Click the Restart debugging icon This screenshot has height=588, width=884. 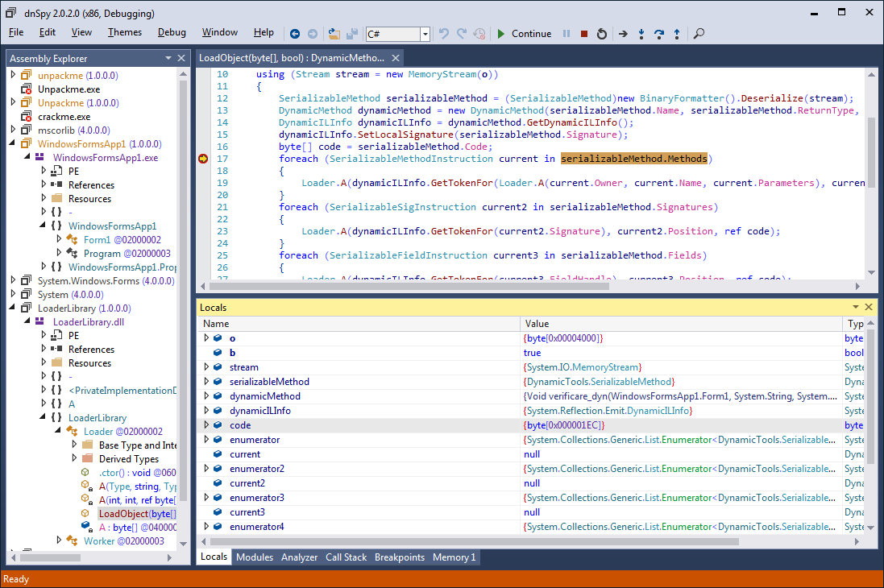[x=601, y=34]
